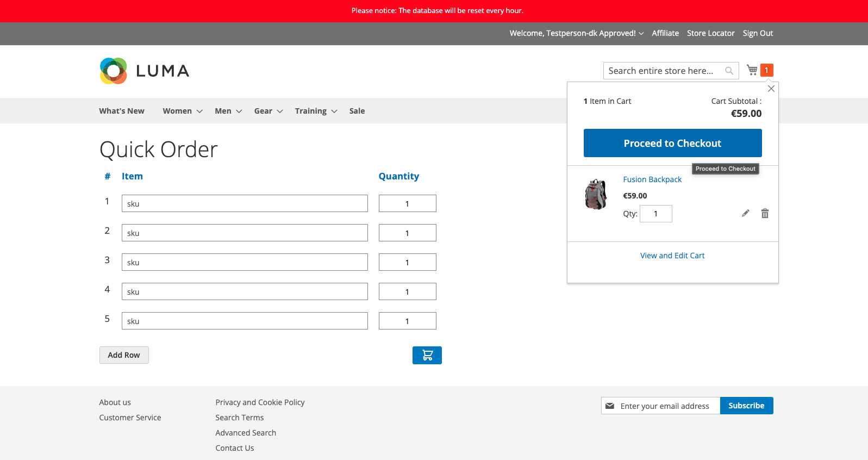The width and height of the screenshot is (868, 460).
Task: Remove Fusion Backpack with trash icon
Action: [x=765, y=213]
